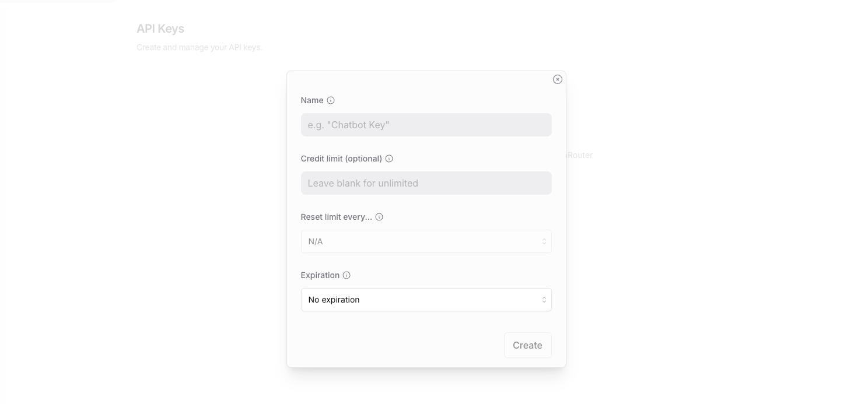
Task: Click the Name label's tooltip circle
Action: (x=331, y=100)
